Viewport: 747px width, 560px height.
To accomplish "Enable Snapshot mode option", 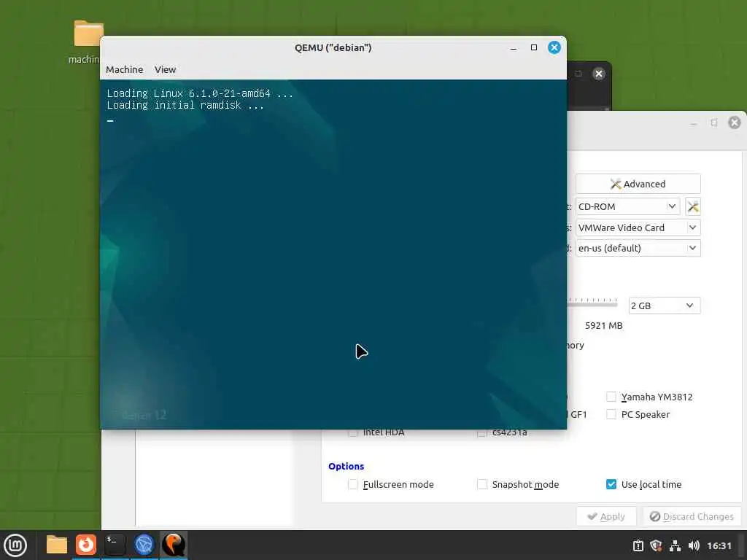I will click(482, 484).
